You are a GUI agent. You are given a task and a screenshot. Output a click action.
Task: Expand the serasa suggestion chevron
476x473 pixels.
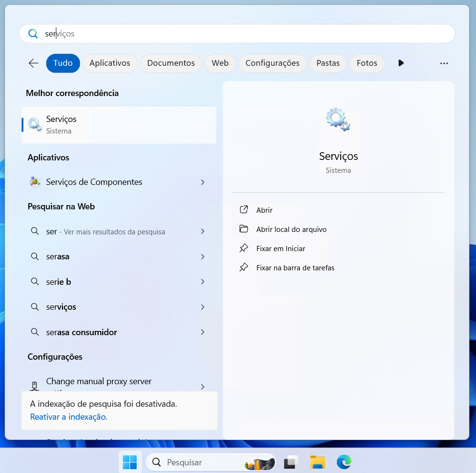203,257
